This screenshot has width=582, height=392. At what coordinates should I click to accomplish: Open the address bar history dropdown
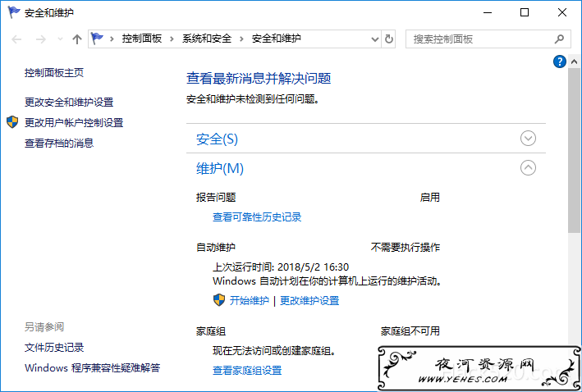pyautogui.click(x=375, y=39)
